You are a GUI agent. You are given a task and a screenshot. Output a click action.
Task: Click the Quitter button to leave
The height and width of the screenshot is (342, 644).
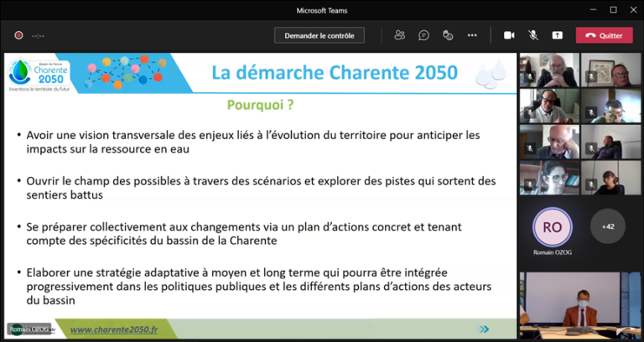point(604,35)
